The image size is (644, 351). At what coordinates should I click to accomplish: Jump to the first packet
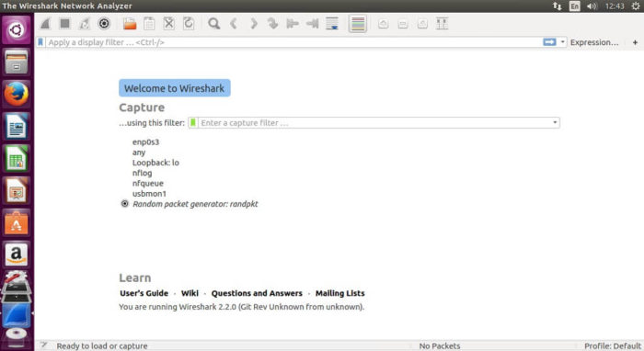(x=293, y=24)
